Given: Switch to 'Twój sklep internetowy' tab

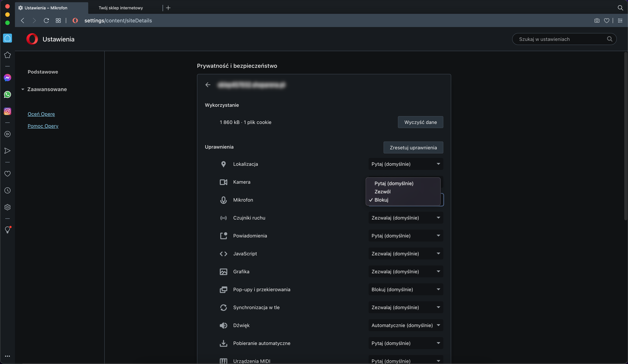Looking at the screenshot, I should click(121, 8).
